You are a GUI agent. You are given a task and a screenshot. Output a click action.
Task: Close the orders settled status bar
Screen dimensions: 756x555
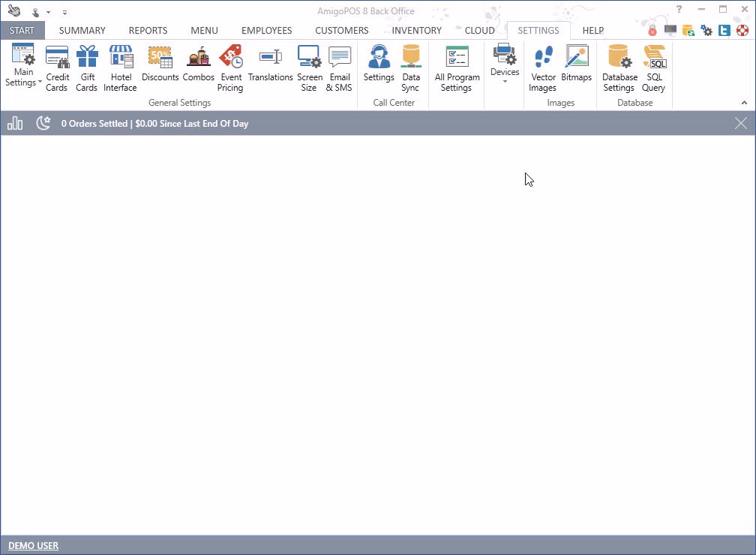point(741,124)
